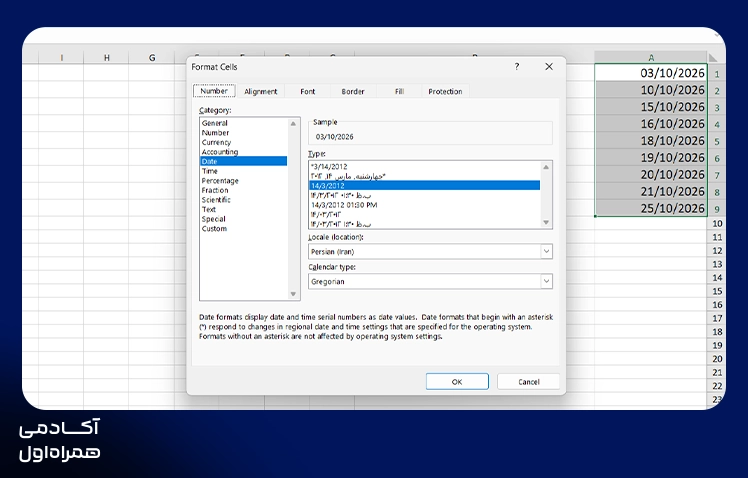Click the Gregorian calendar type combo box

point(430,281)
